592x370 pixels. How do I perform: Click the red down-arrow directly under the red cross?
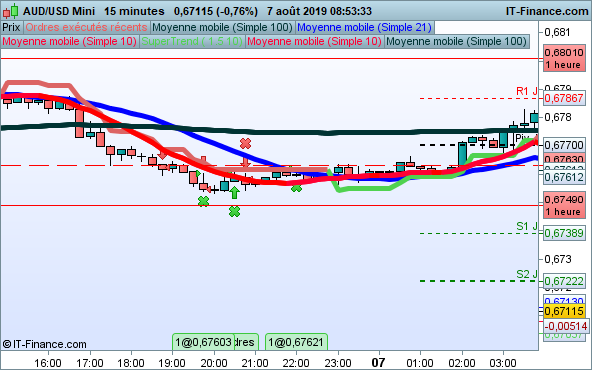click(x=245, y=162)
